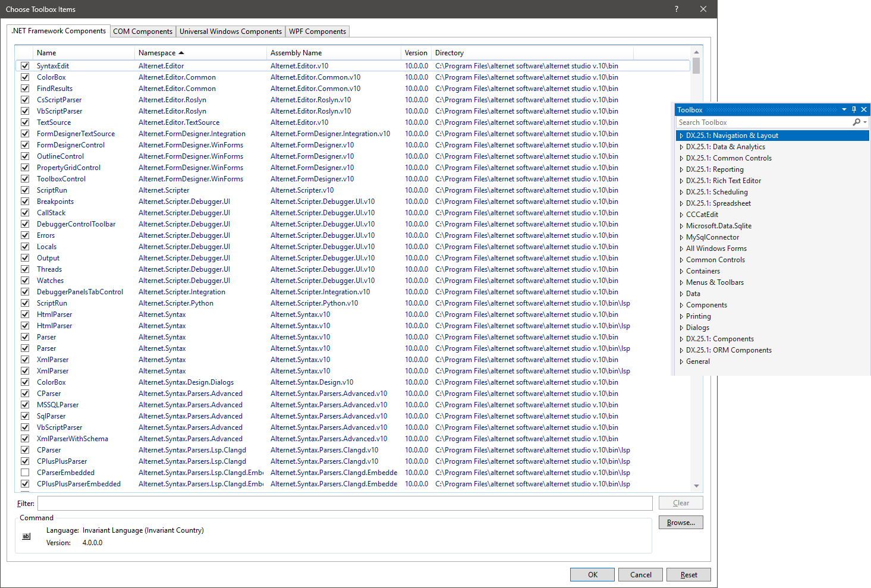Click the help question mark in title bar

pos(677,9)
